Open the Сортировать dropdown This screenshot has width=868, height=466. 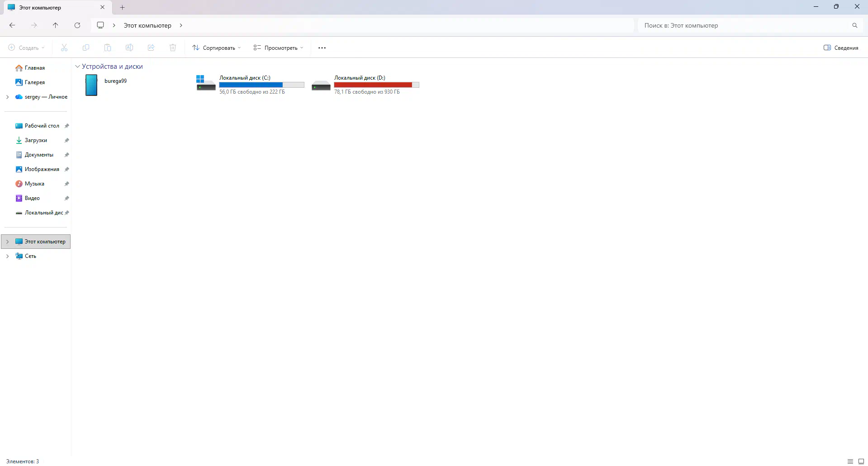[x=216, y=48]
